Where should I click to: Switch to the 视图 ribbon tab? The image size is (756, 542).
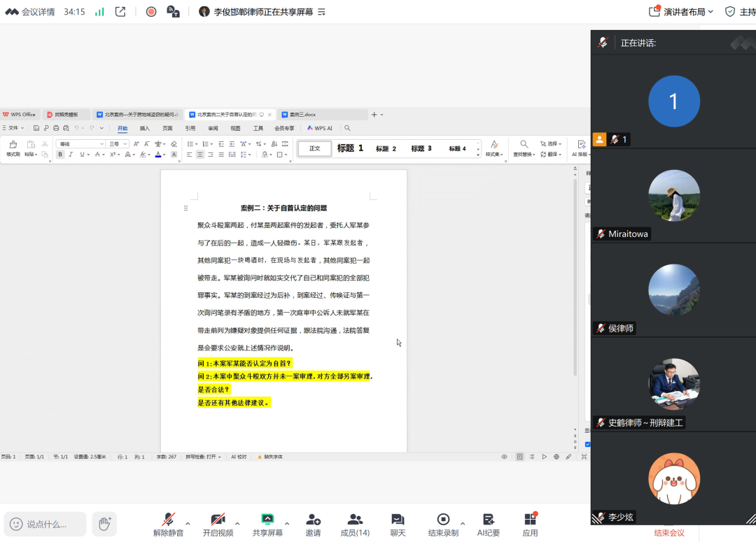(x=235, y=128)
